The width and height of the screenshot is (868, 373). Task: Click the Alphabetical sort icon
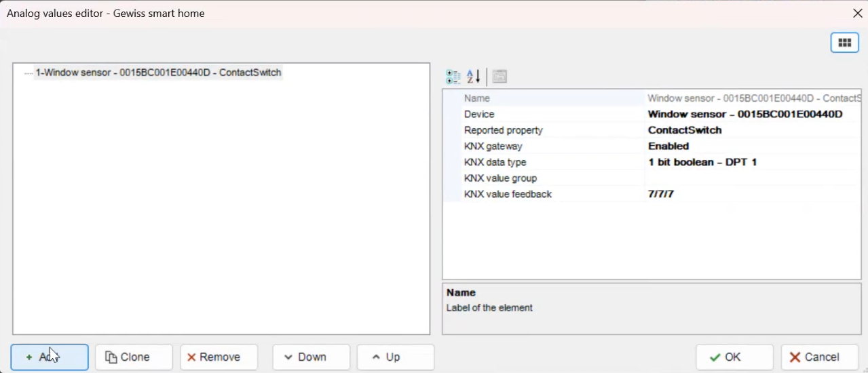(x=474, y=77)
